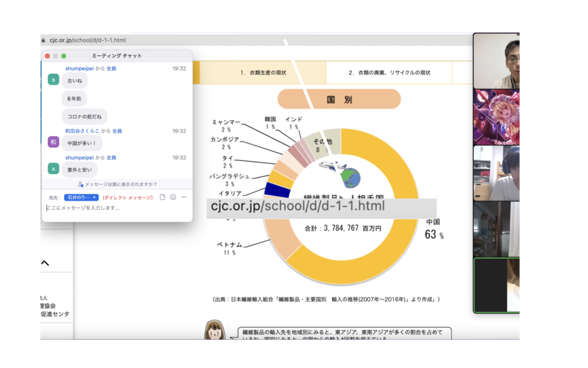Select the anime character participant thumbnail

(497, 117)
